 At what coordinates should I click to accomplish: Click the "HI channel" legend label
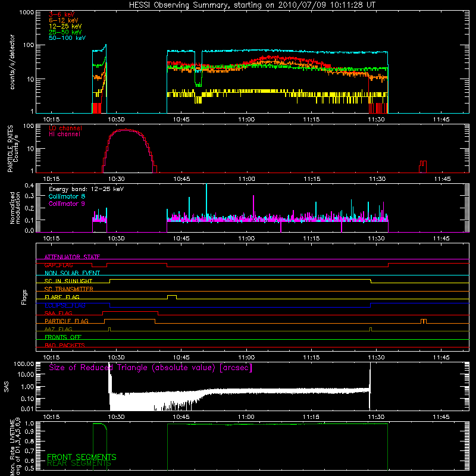[x=65, y=134]
